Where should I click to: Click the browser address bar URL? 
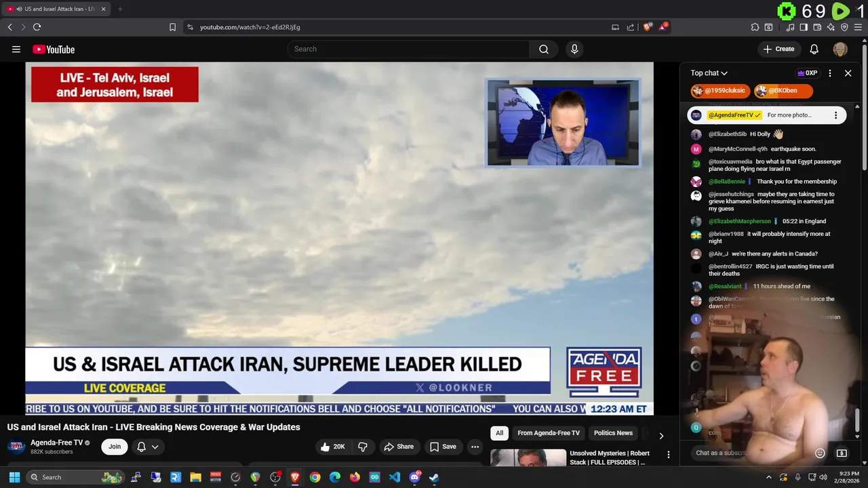[x=250, y=27]
